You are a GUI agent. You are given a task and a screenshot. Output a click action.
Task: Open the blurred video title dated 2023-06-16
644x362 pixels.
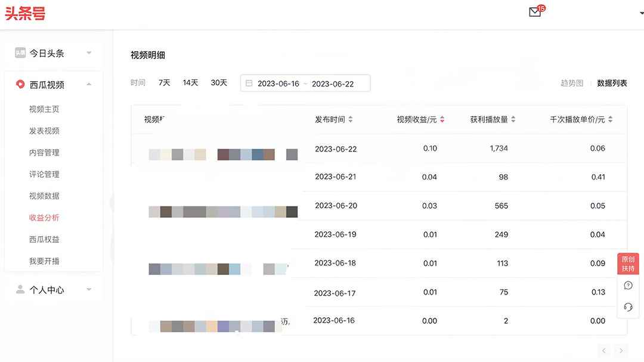tap(219, 326)
